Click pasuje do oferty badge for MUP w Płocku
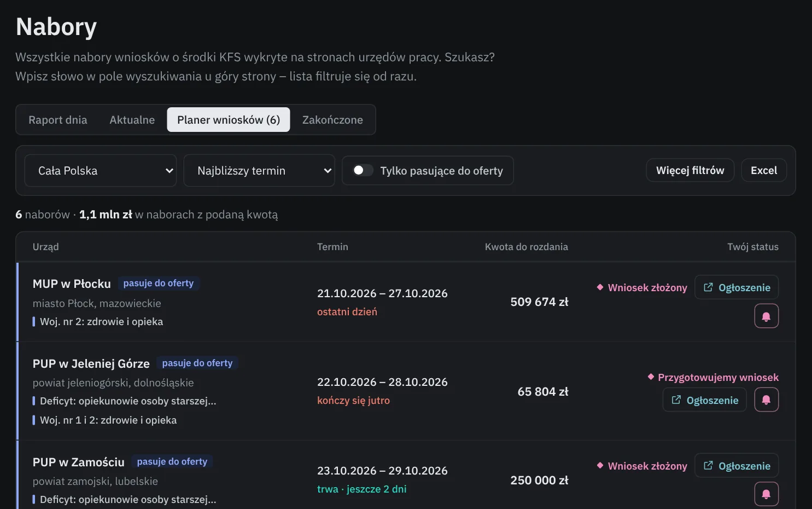 (x=159, y=283)
